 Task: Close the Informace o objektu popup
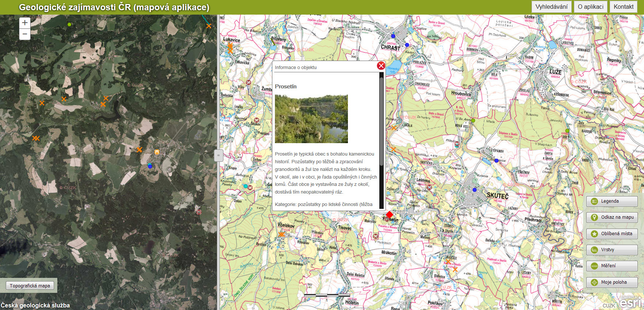381,66
